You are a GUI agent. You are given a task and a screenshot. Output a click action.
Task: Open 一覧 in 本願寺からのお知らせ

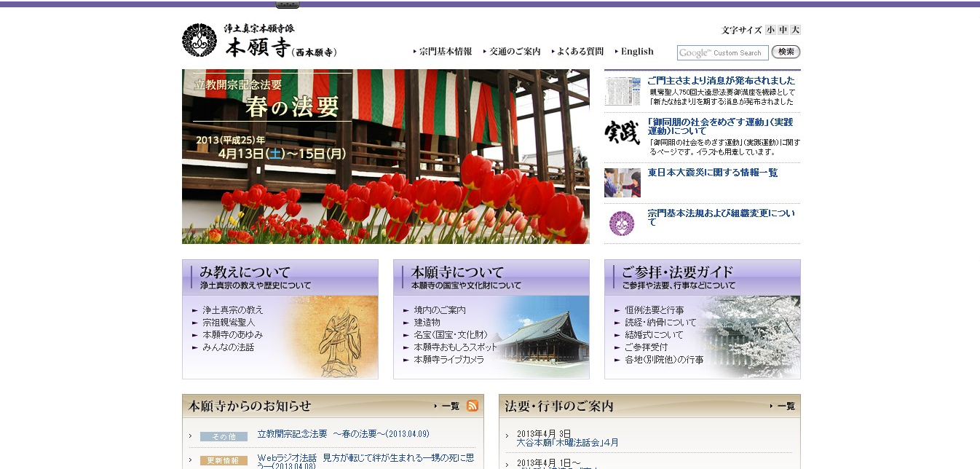(450, 406)
